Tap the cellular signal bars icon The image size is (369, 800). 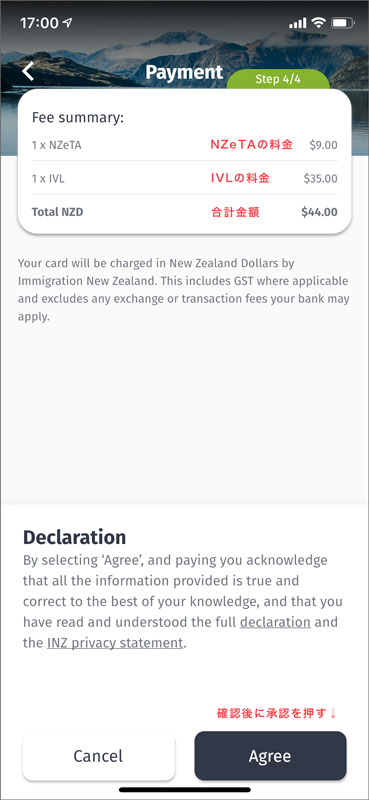click(x=298, y=23)
